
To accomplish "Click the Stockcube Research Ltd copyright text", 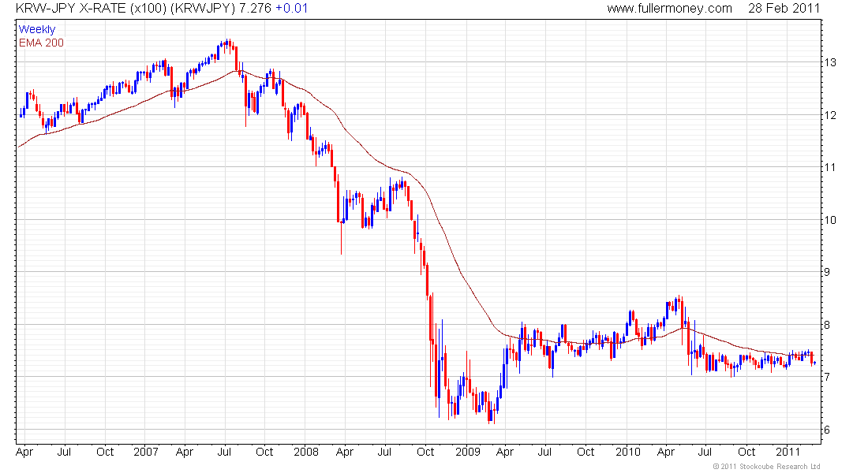I will [767, 467].
